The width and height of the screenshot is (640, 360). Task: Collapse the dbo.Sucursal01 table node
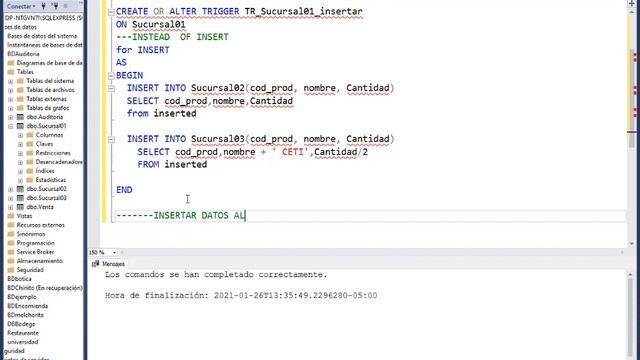tap(11, 126)
